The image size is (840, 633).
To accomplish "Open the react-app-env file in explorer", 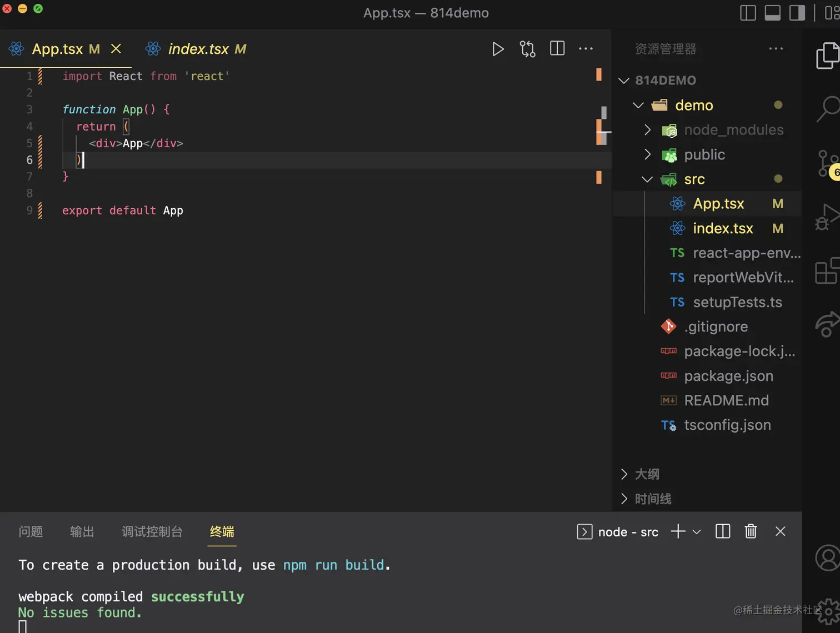I will pyautogui.click(x=707, y=253).
